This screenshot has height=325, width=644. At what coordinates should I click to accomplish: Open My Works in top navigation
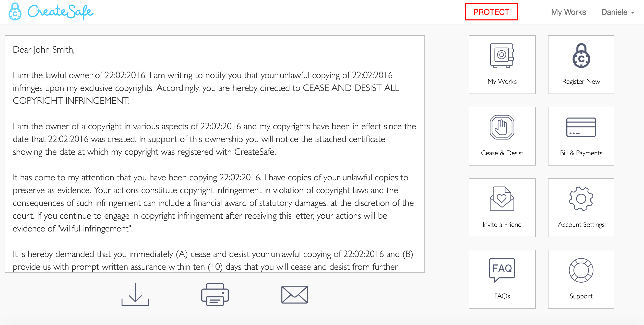tap(568, 12)
